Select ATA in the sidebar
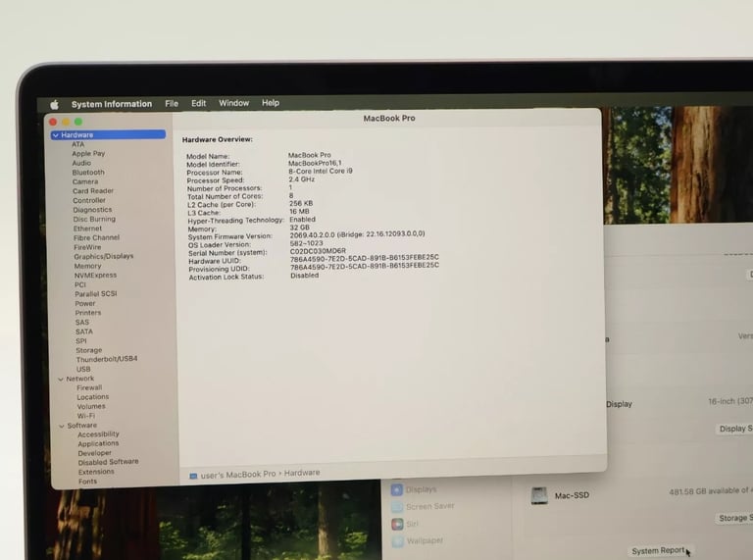The height and width of the screenshot is (560, 753). coord(77,144)
